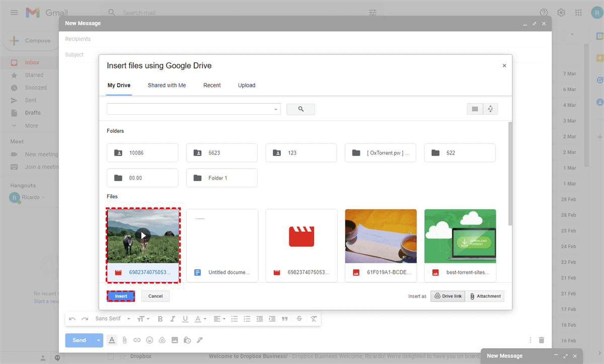Click the Cancel button
Viewport: 604px width, 364px height.
tap(156, 296)
